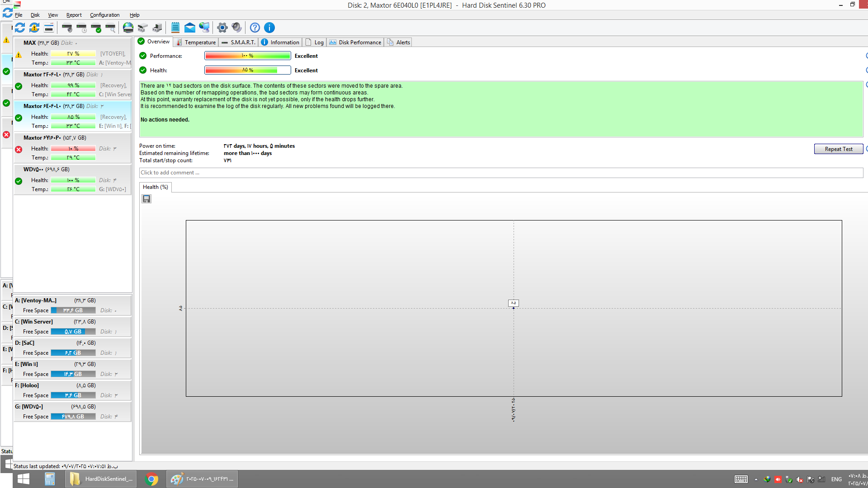Click the globe disk icon in toolbar
The image size is (868, 488).
click(128, 28)
